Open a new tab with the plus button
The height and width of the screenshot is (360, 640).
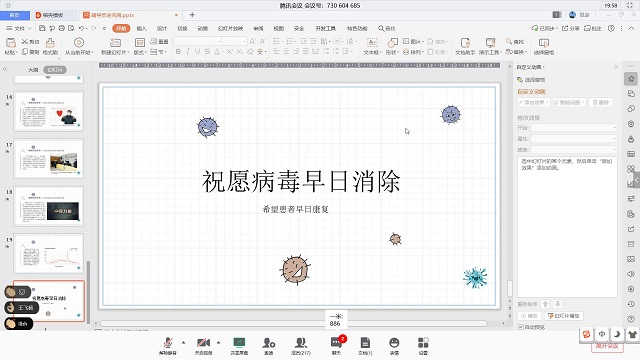[192, 15]
